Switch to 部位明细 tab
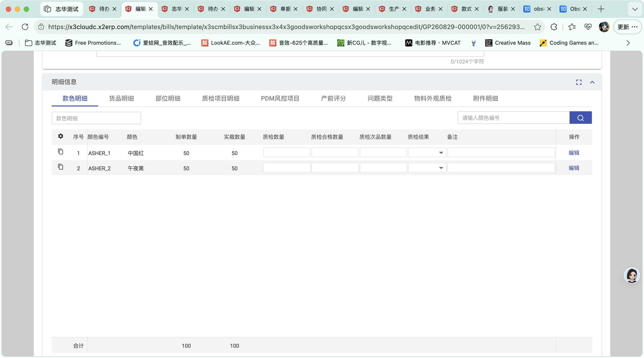Screen dimensions: 644x358 click(168, 98)
